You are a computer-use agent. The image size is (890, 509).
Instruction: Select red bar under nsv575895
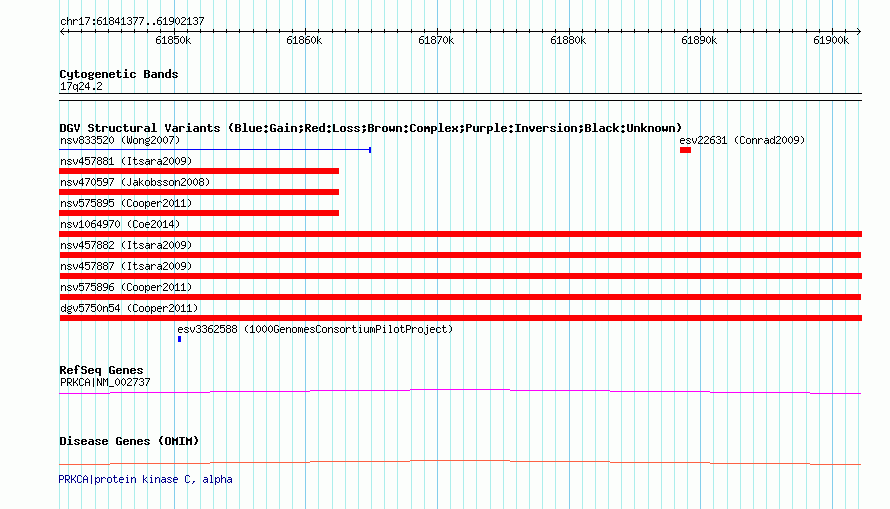click(199, 213)
